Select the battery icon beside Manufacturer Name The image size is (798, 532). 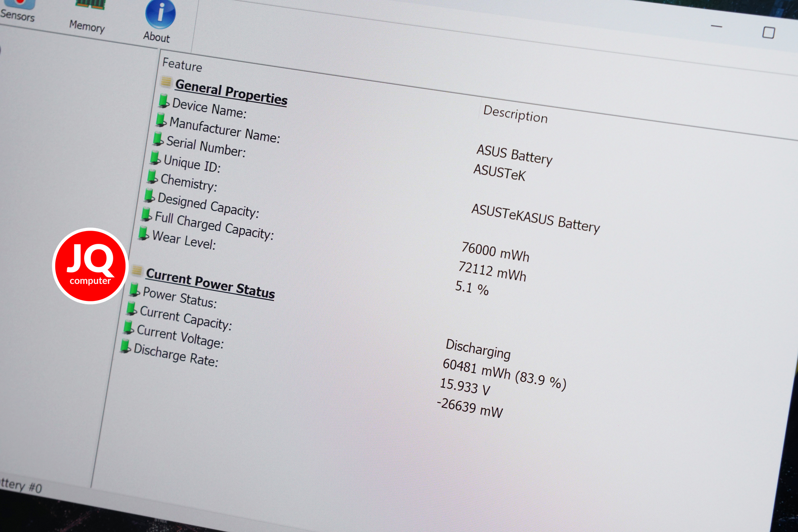[x=161, y=119]
